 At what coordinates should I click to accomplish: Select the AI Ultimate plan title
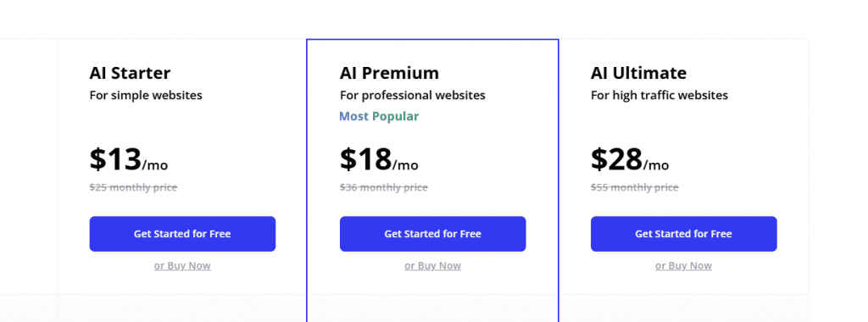pyautogui.click(x=638, y=73)
